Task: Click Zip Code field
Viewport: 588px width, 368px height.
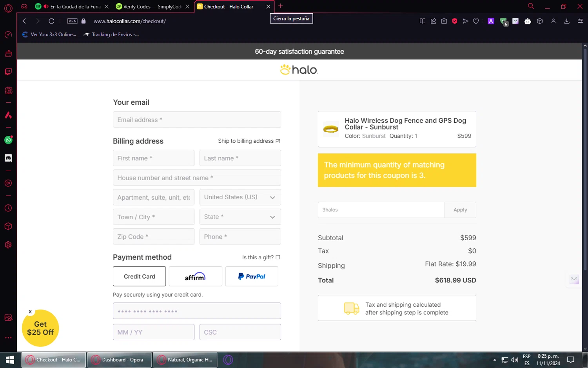Action: tap(154, 237)
